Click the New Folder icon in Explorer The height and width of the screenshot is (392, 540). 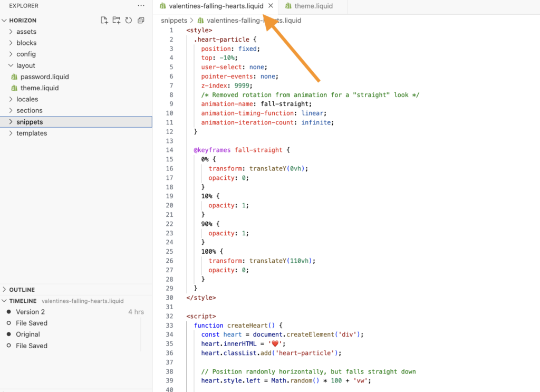pyautogui.click(x=117, y=21)
